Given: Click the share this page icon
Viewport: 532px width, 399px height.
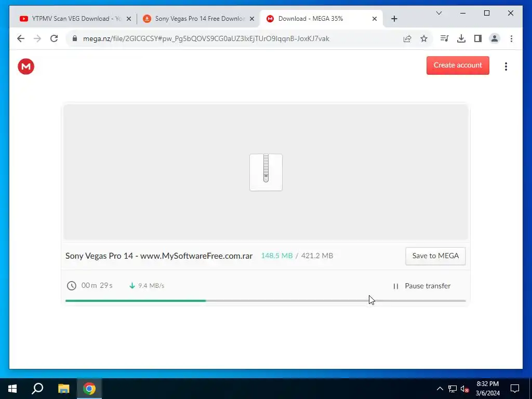Looking at the screenshot, I should (x=407, y=38).
